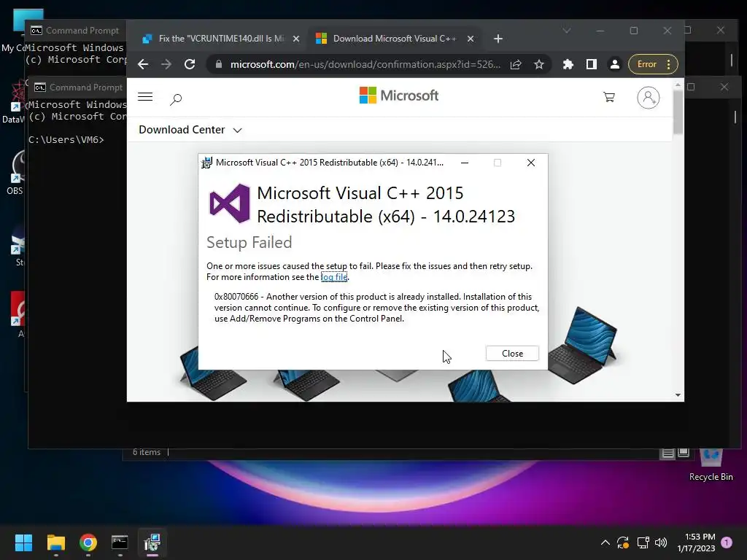The image size is (747, 560).
Task: Open the Chrome extensions puzzle icon
Action: coord(568,64)
